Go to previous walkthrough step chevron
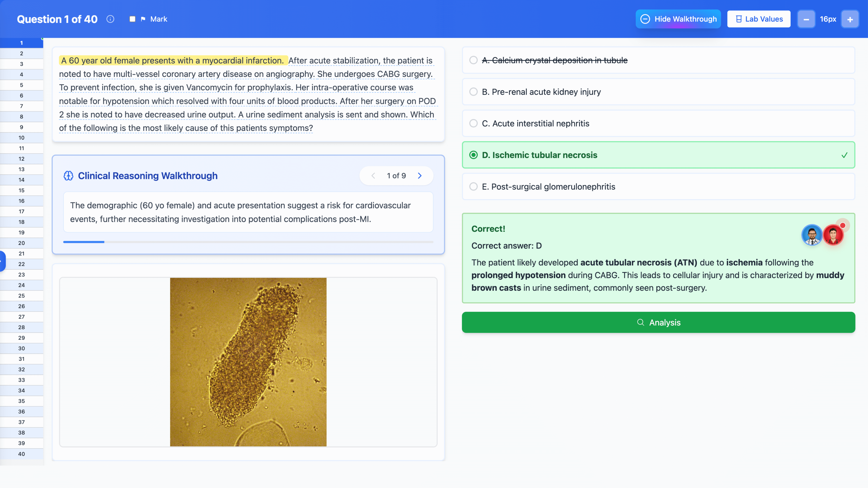 point(373,175)
